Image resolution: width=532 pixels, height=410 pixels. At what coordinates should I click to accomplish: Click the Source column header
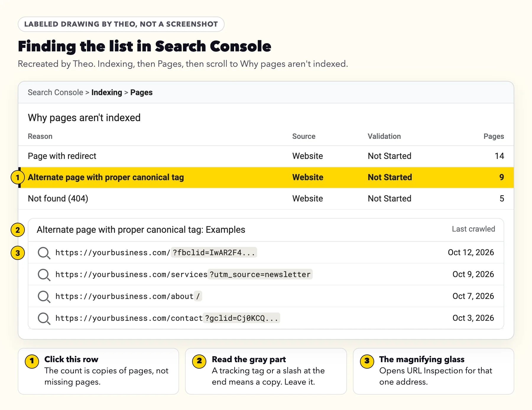click(x=304, y=136)
